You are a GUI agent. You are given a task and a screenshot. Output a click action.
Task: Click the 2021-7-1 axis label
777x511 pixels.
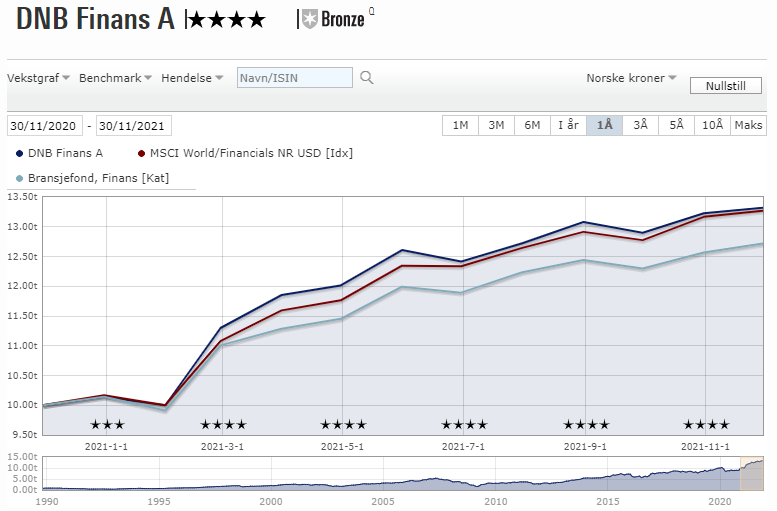pos(463,447)
